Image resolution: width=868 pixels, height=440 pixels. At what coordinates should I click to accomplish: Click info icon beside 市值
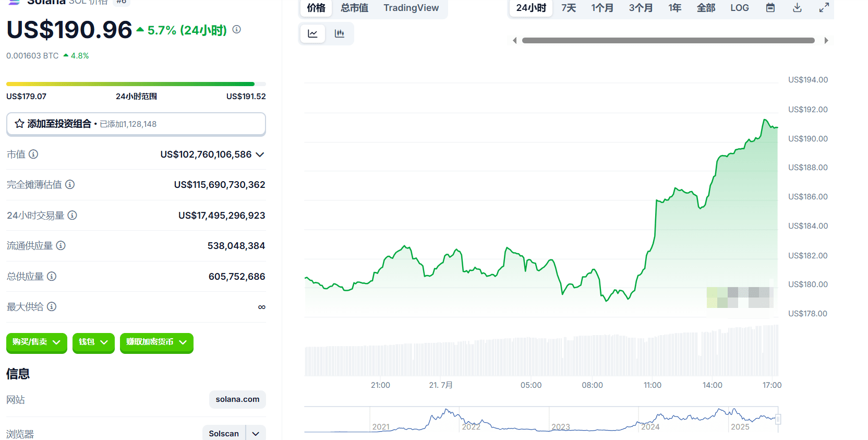click(x=33, y=154)
